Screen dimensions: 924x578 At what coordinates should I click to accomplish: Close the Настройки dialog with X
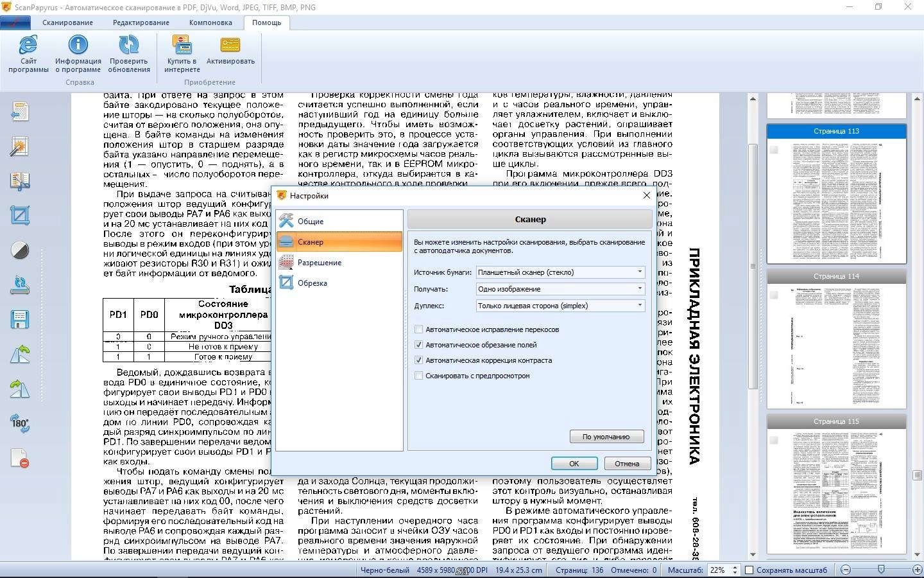tap(646, 195)
